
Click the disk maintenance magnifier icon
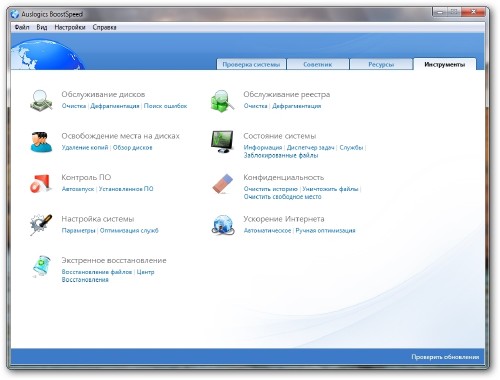pyautogui.click(x=41, y=100)
